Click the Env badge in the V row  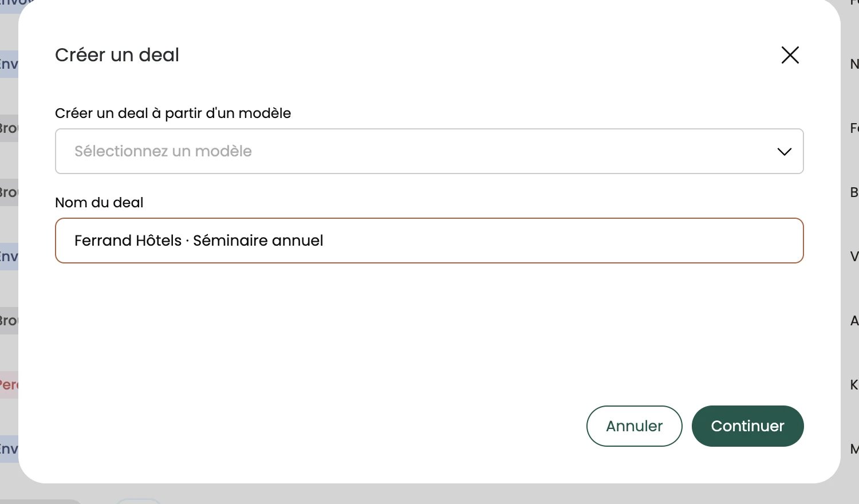coord(9,257)
